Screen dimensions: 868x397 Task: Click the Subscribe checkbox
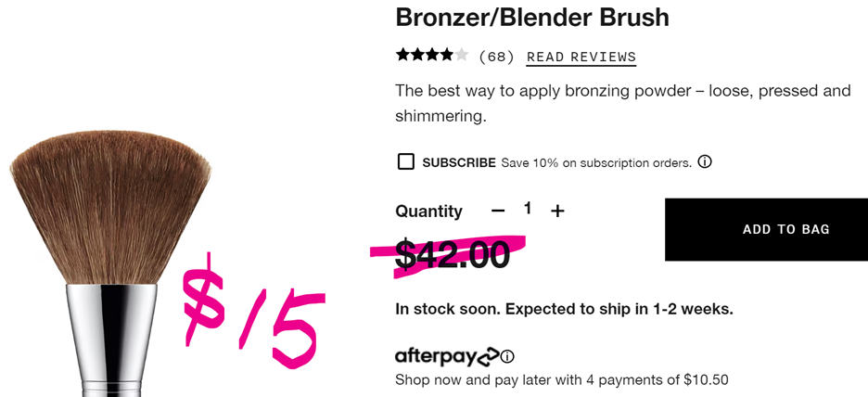405,162
